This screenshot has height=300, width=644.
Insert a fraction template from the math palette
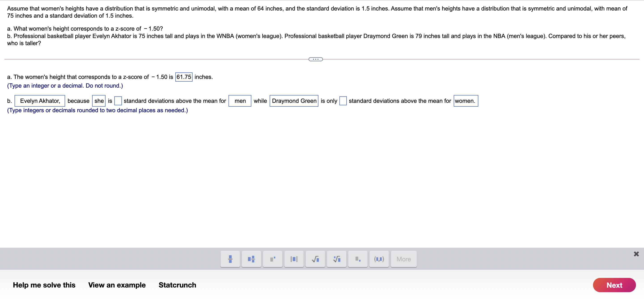pos(230,259)
